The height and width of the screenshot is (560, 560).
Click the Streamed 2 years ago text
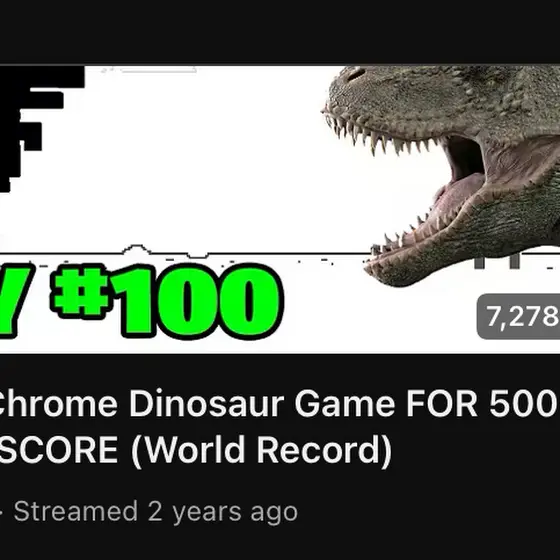[x=156, y=512]
